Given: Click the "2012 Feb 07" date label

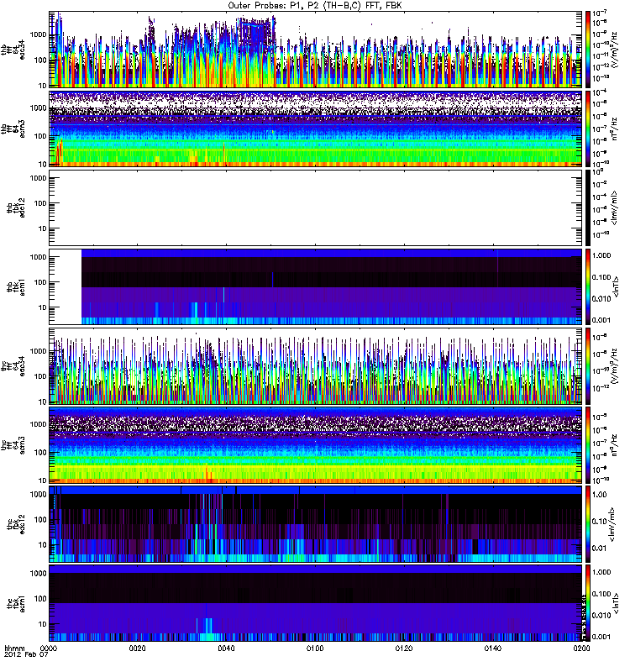Looking at the screenshot, I should (26, 655).
